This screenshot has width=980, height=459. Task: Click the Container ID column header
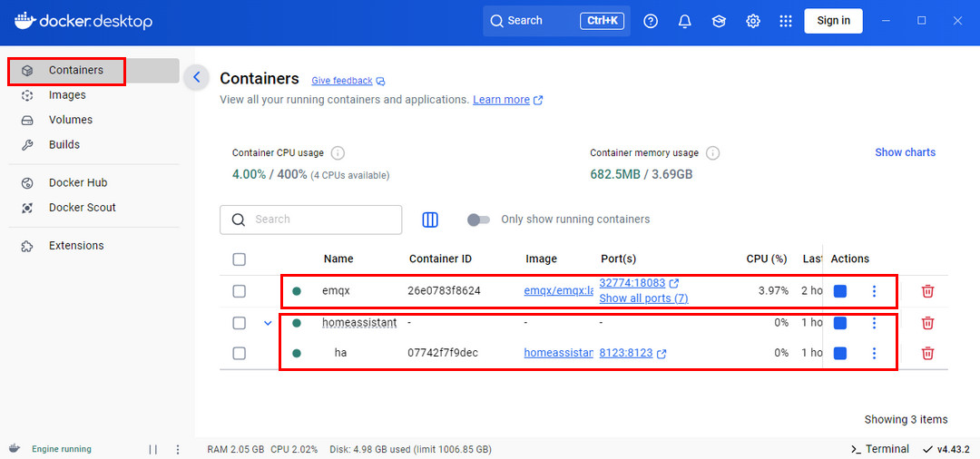440,259
